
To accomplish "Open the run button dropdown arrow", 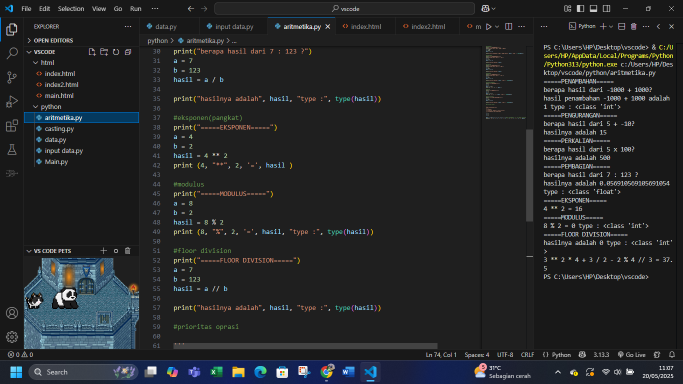I will click(x=497, y=27).
